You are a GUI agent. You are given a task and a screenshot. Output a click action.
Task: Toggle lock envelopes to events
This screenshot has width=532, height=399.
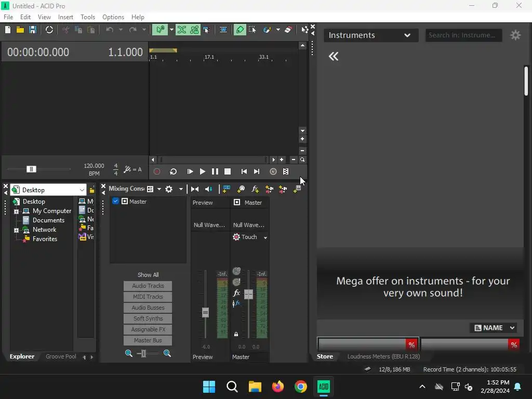(194, 30)
